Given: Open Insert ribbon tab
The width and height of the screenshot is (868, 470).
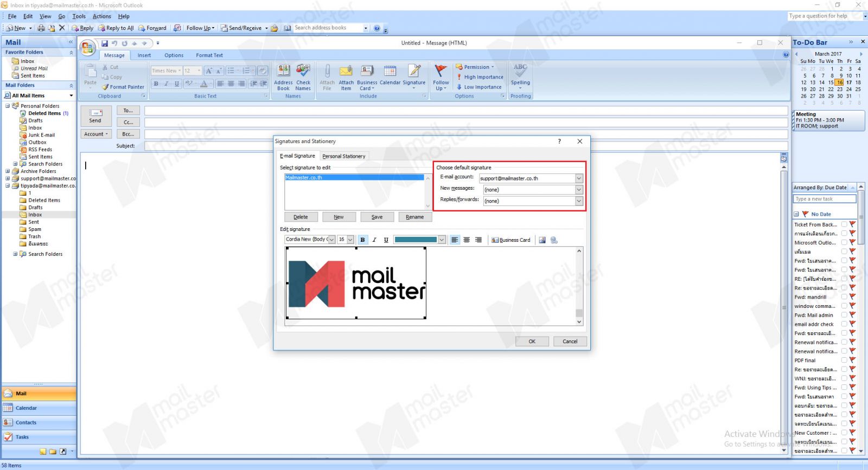Looking at the screenshot, I should coord(144,55).
